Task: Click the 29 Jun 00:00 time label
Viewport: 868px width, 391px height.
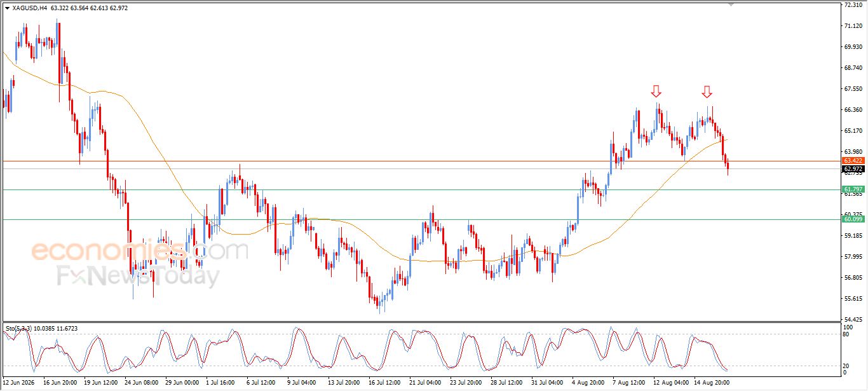Action: pos(182,383)
